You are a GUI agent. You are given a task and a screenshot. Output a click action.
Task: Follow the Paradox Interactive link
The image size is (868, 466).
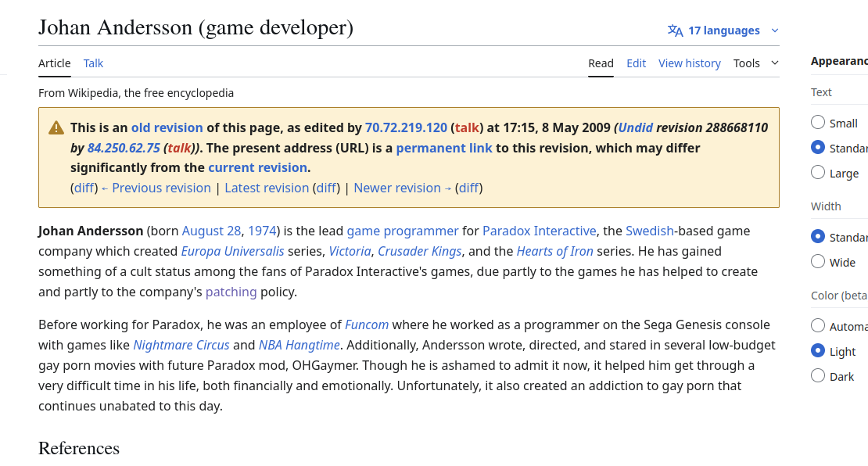pos(539,231)
